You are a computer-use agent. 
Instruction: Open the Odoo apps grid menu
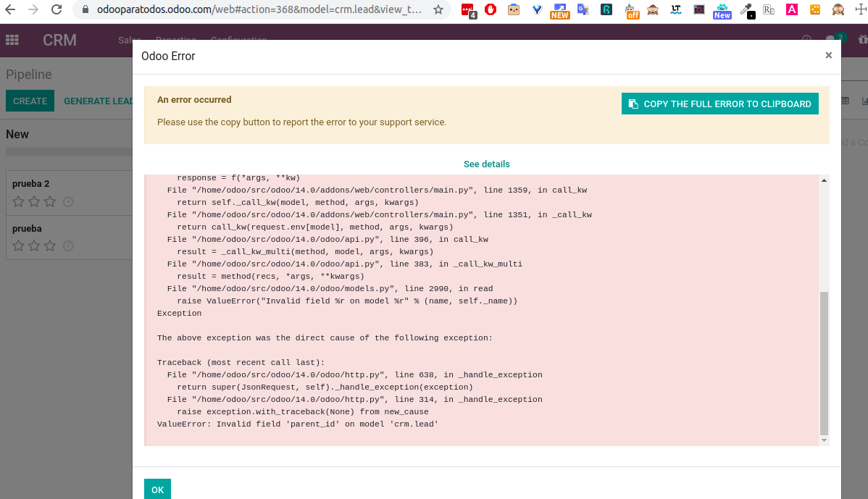[x=12, y=40]
